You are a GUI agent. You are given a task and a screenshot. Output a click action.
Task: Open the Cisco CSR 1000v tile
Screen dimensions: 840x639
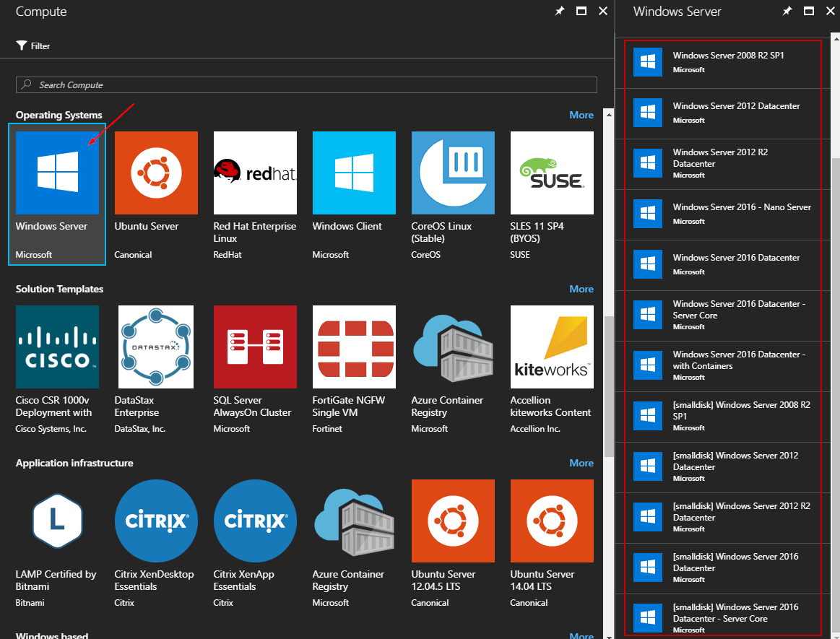point(57,370)
